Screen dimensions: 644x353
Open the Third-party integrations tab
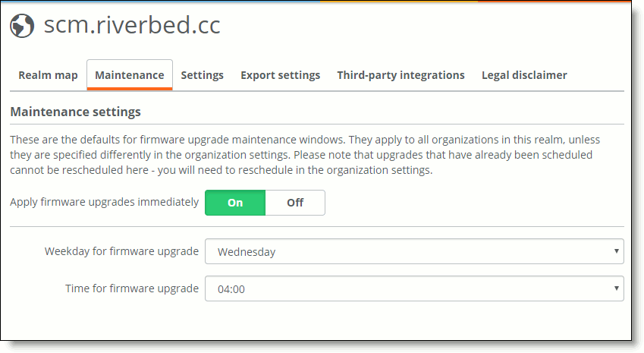pyautogui.click(x=401, y=75)
